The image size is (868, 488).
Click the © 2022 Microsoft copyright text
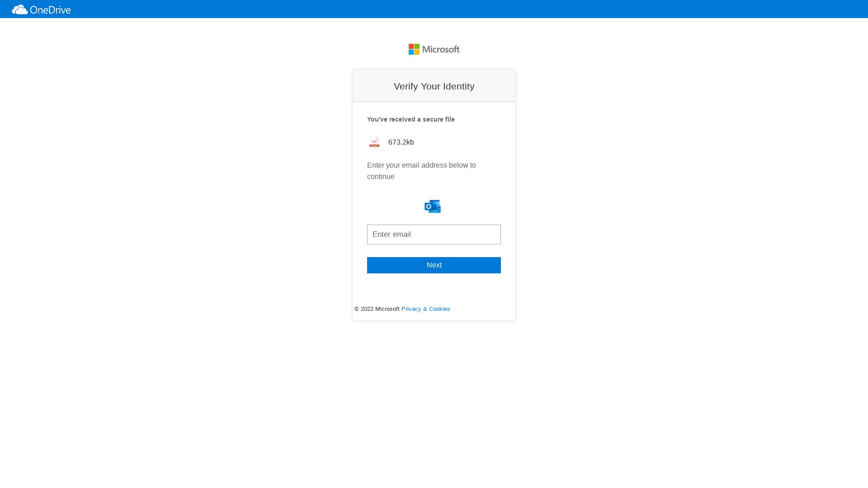point(377,309)
